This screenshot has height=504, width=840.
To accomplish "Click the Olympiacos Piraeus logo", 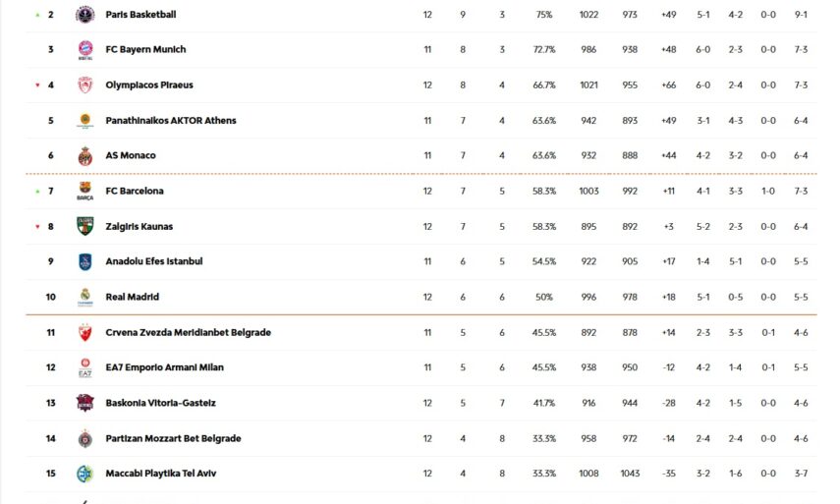I will [84, 85].
